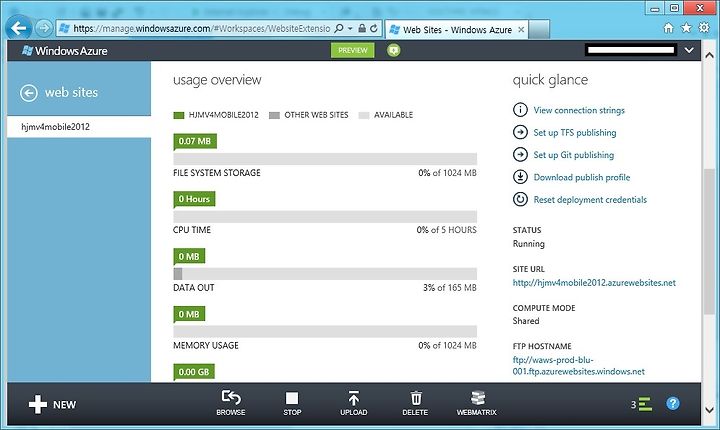
Task: Click the NEW plus button
Action: point(52,405)
